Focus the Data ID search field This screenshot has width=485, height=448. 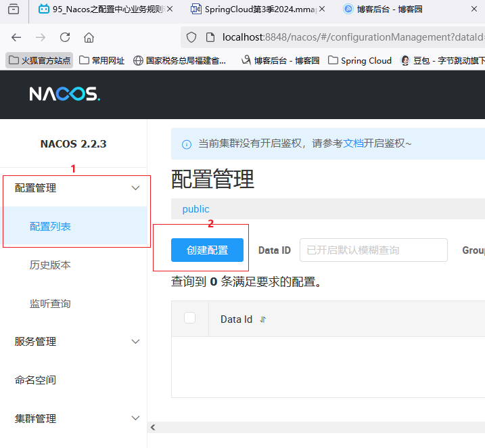pyautogui.click(x=373, y=250)
